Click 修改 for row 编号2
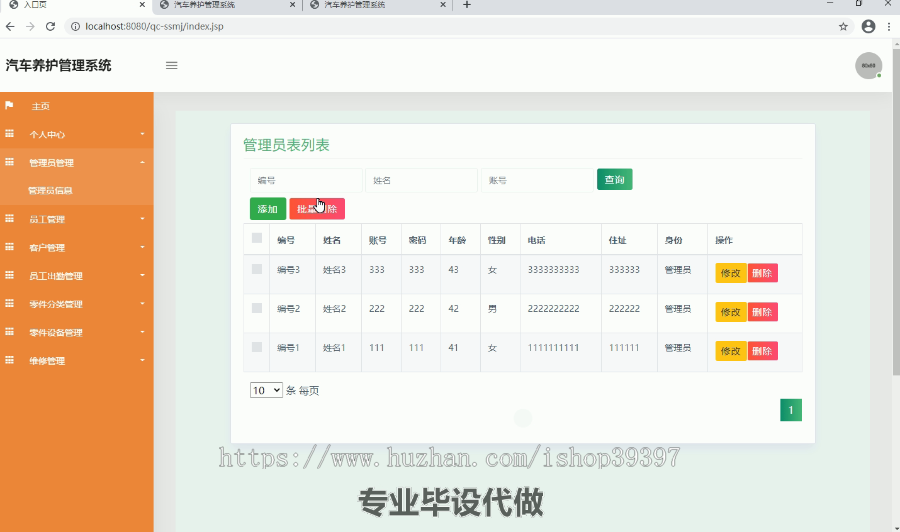Image resolution: width=900 pixels, height=532 pixels. point(730,312)
